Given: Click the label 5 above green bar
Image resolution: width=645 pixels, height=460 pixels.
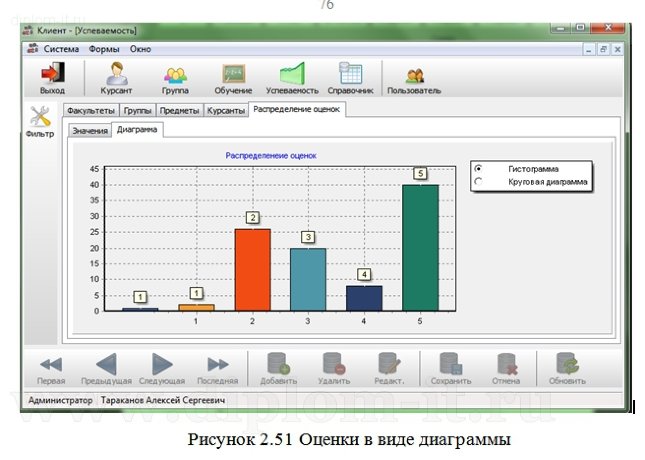Looking at the screenshot, I should pyautogui.click(x=420, y=173).
